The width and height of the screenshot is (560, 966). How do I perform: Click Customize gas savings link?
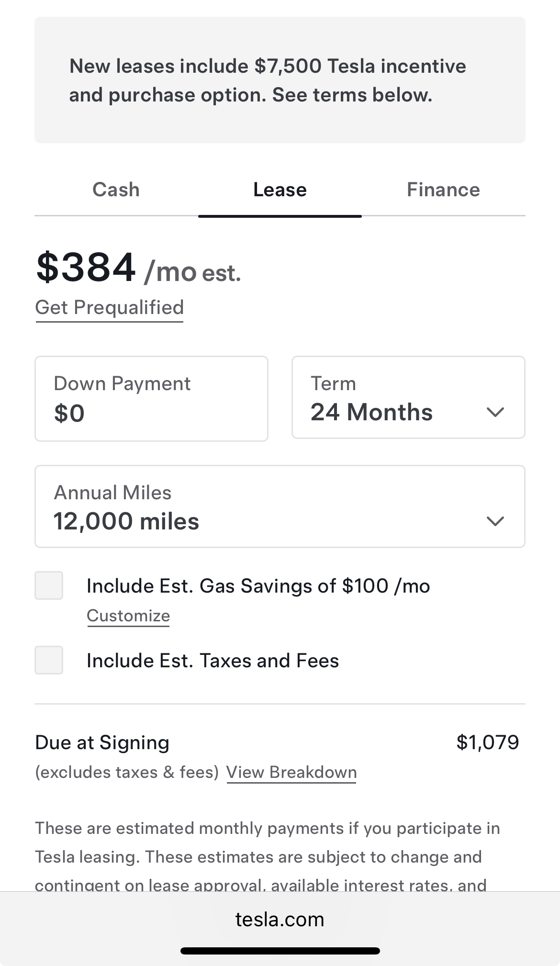point(128,616)
